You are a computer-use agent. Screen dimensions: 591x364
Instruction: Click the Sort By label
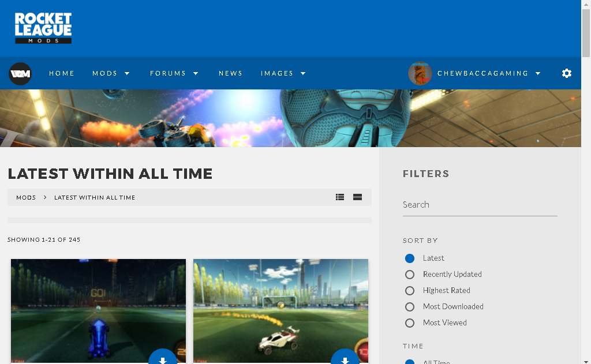coord(420,241)
